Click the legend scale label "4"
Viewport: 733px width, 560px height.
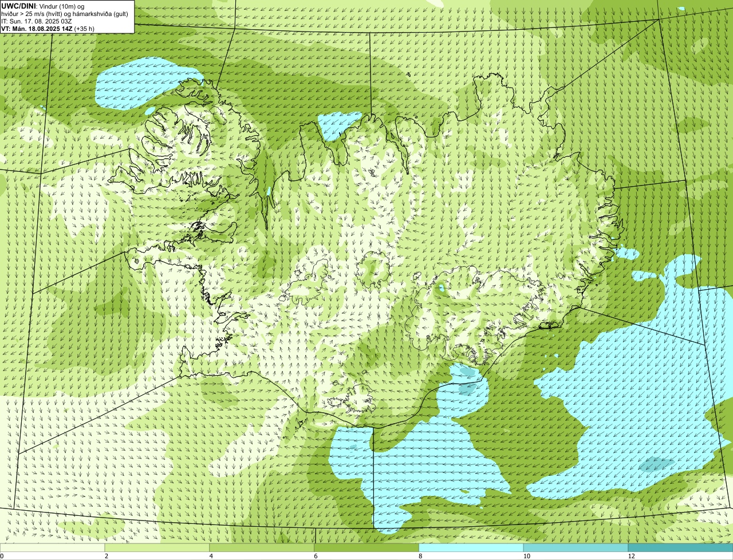(x=211, y=556)
